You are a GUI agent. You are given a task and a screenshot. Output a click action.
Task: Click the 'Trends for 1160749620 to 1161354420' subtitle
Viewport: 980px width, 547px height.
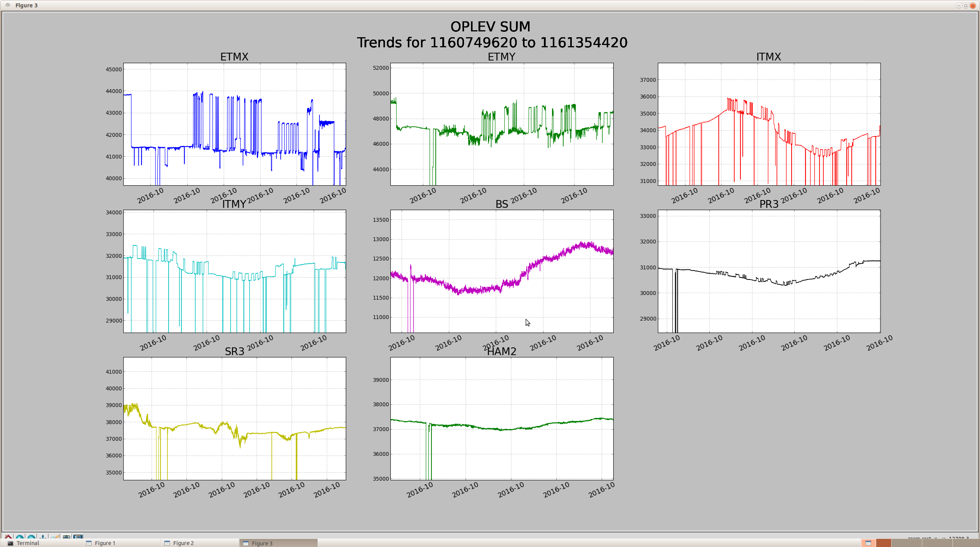pos(492,43)
